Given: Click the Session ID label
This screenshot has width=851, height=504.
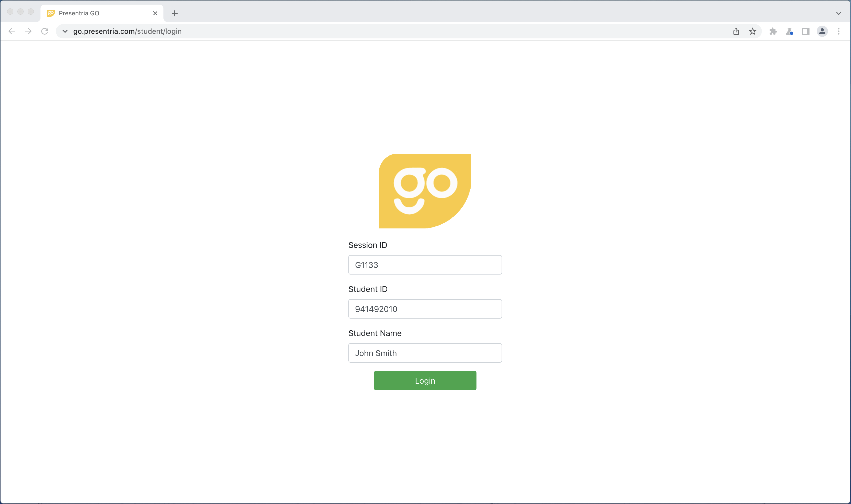Looking at the screenshot, I should tap(368, 245).
